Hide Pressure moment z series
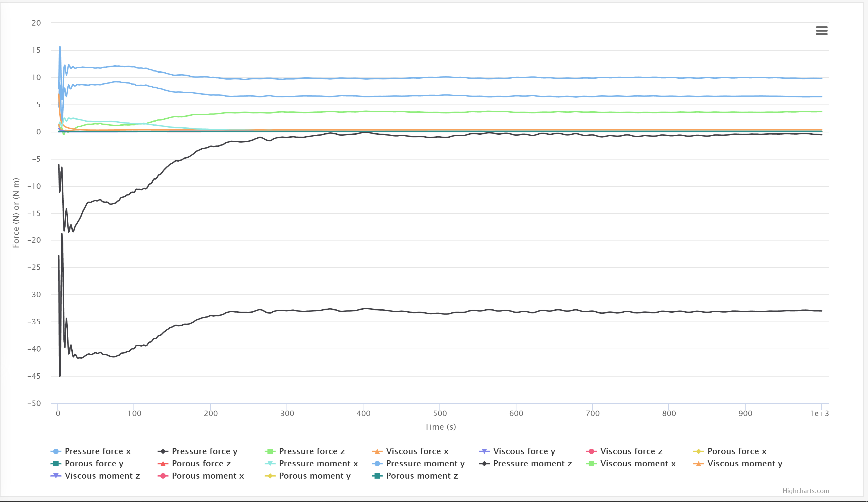This screenshot has width=868, height=502. coord(532,464)
